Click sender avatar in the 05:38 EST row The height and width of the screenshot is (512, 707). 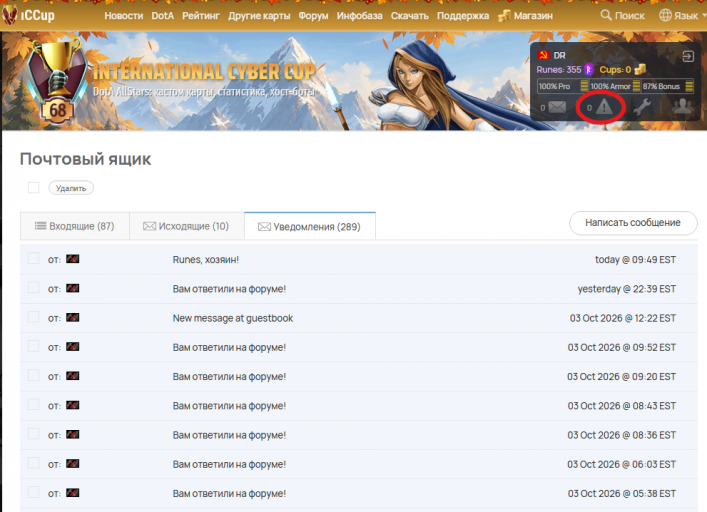click(x=73, y=493)
